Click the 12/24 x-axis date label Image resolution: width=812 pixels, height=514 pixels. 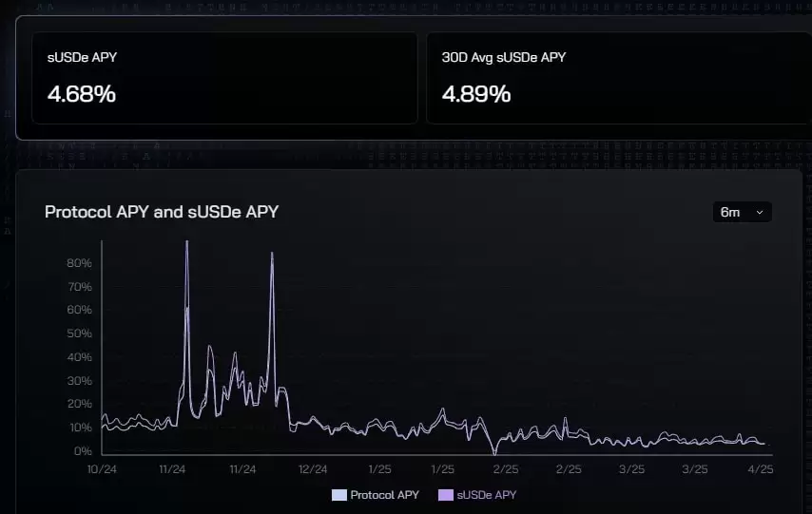[x=313, y=469]
